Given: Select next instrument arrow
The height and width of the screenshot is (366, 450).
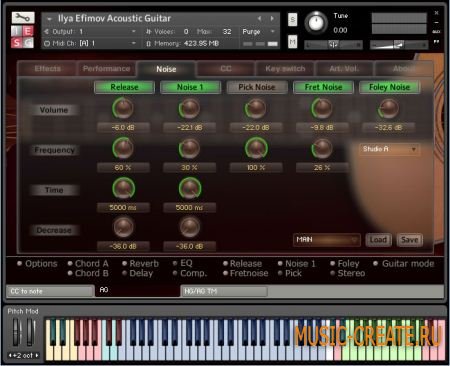Looking at the screenshot, I should pyautogui.click(x=272, y=18).
